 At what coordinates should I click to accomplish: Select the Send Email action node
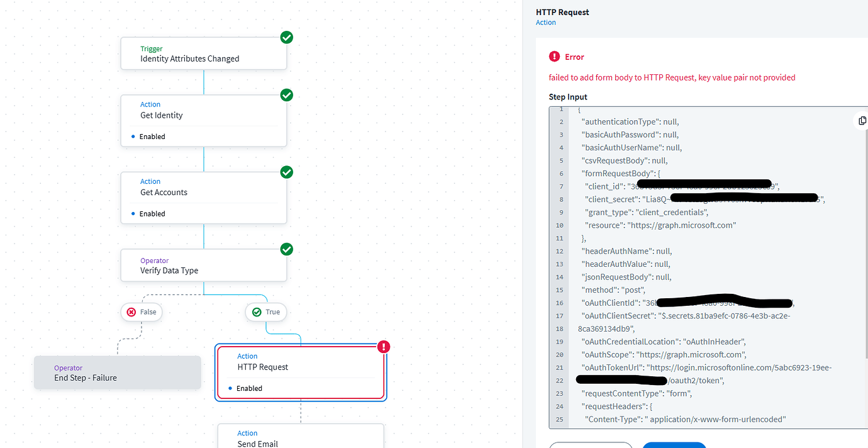click(x=301, y=439)
